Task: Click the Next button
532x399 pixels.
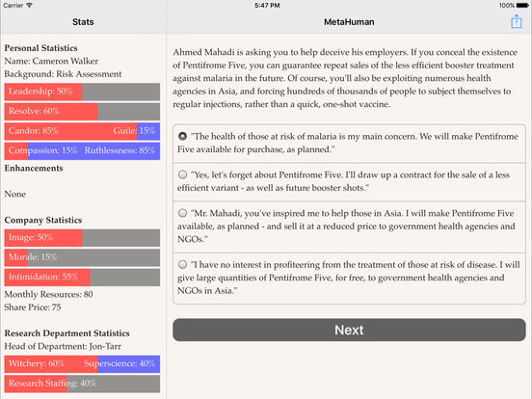Action: click(349, 330)
